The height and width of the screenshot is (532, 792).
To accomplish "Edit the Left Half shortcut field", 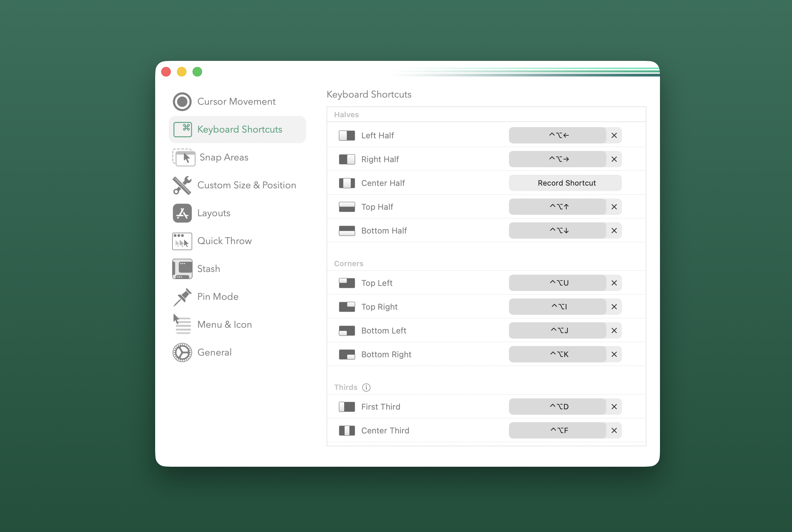I will 557,135.
